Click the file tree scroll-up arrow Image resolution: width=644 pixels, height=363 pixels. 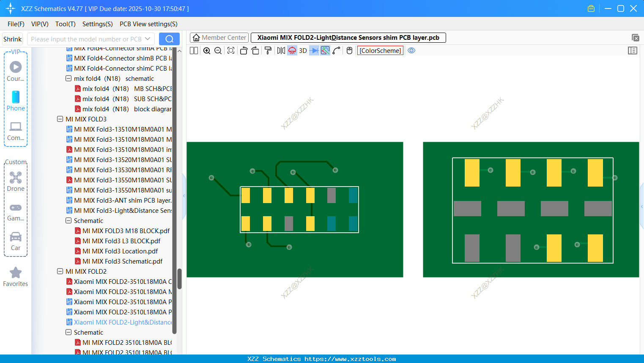point(179,51)
